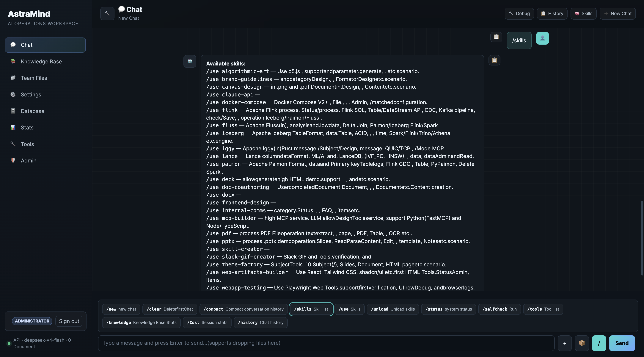Start a New Chat

(x=618, y=13)
